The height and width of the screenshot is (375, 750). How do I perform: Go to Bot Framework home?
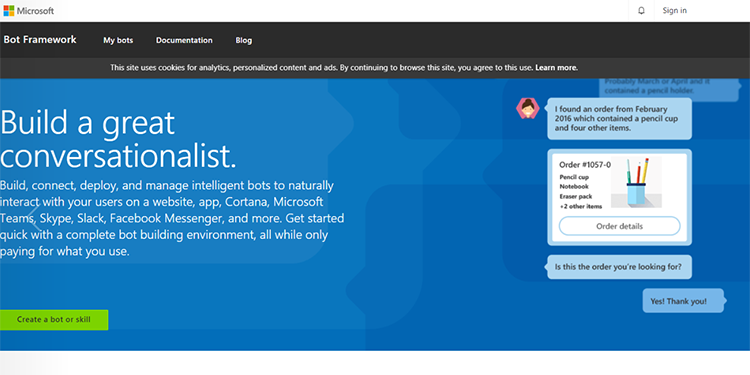click(40, 40)
